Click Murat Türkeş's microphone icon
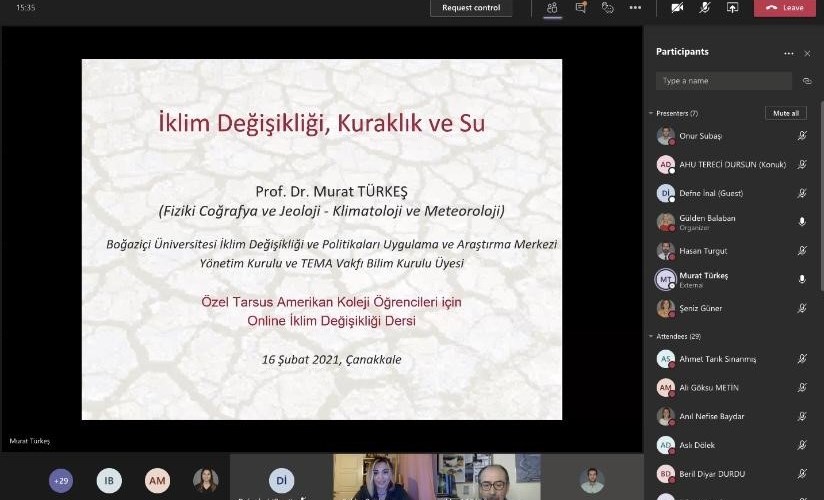The image size is (824, 500). point(802,279)
